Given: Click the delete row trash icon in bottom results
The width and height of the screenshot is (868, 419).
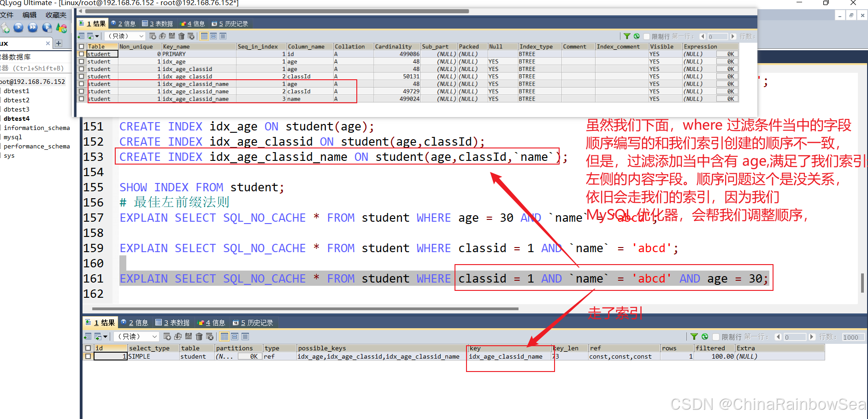Looking at the screenshot, I should (199, 336).
